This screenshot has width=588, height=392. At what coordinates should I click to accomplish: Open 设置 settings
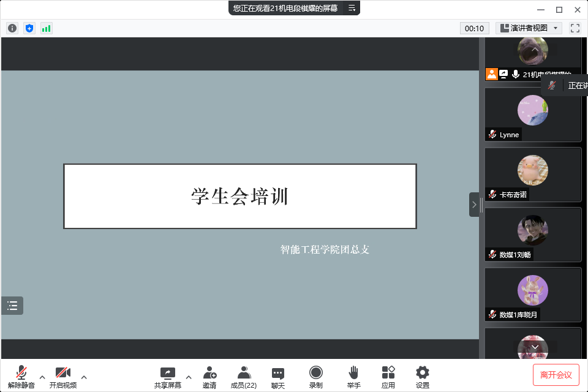pyautogui.click(x=423, y=377)
